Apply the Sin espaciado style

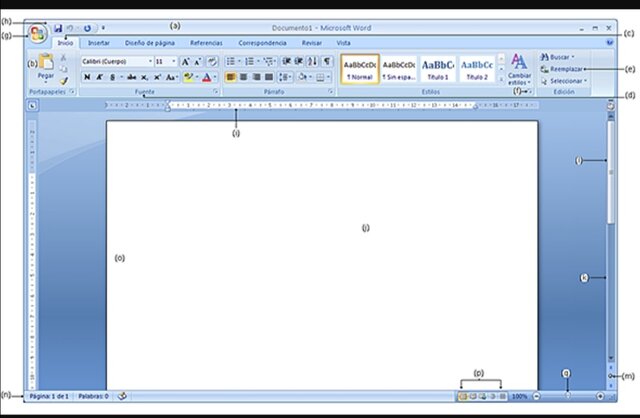pyautogui.click(x=399, y=69)
